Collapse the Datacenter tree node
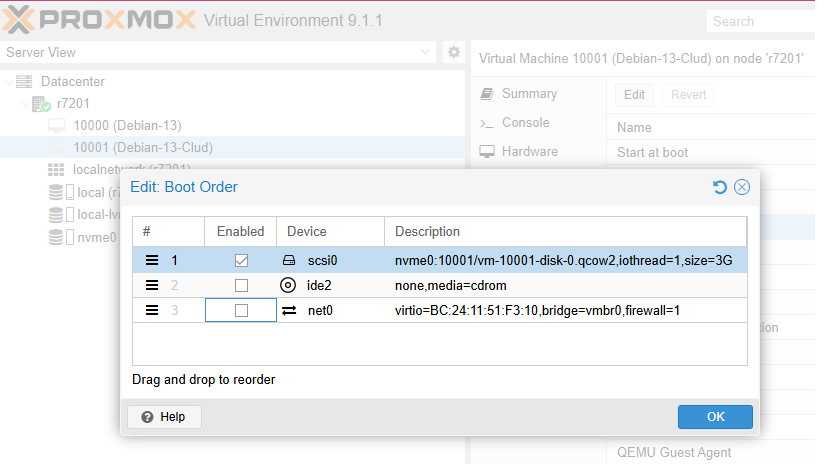This screenshot has height=464, width=819. [9, 81]
